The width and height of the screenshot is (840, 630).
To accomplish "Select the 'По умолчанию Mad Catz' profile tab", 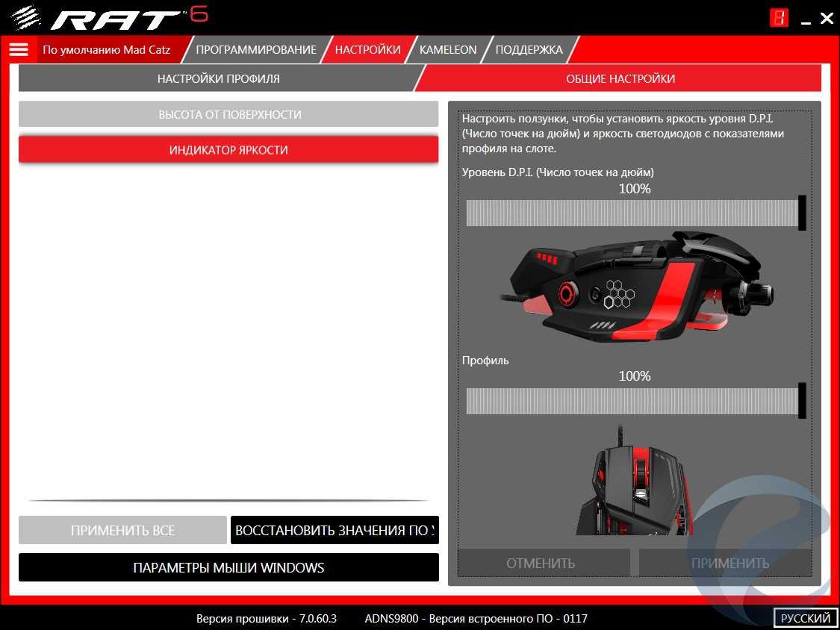I will [106, 50].
